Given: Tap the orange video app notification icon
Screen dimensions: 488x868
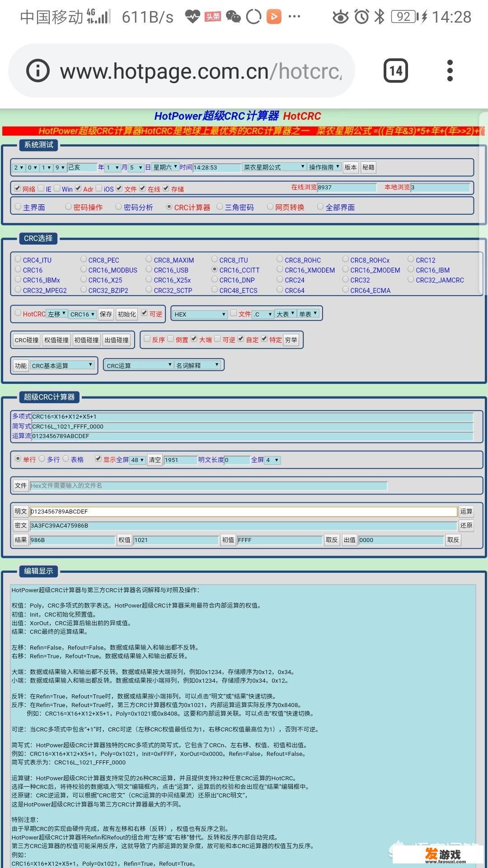Looking at the screenshot, I should (274, 17).
